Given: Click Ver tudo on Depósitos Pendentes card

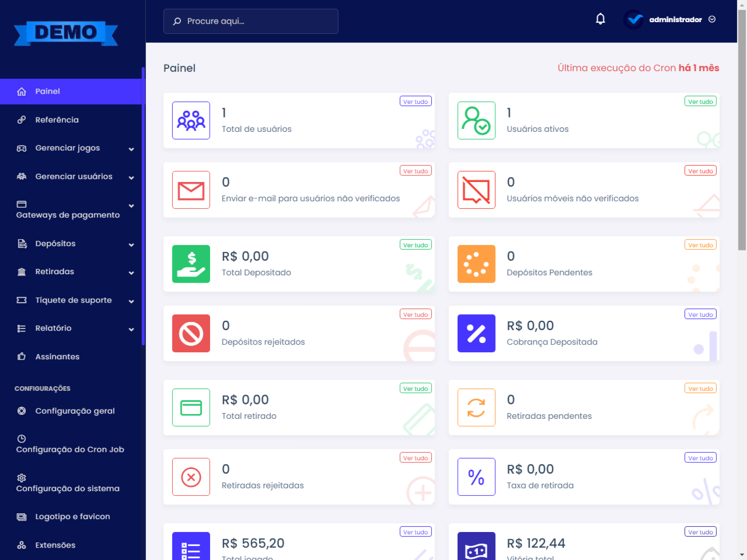Looking at the screenshot, I should (x=700, y=245).
